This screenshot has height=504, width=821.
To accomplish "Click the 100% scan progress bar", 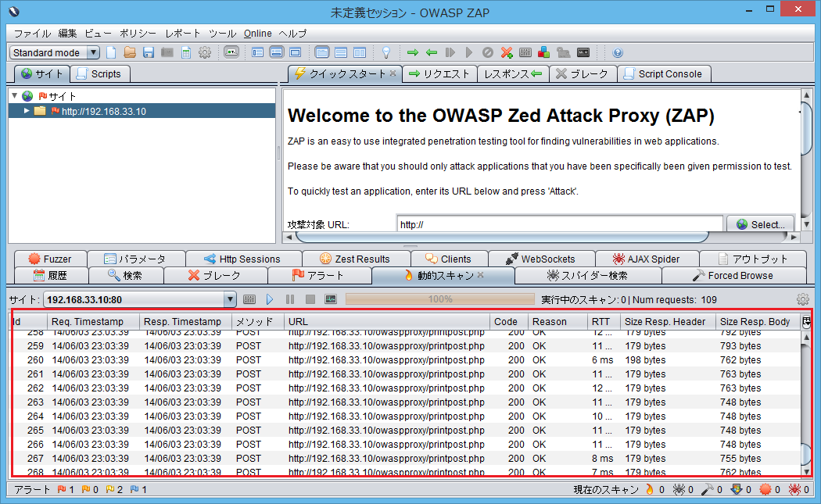I will [x=439, y=299].
